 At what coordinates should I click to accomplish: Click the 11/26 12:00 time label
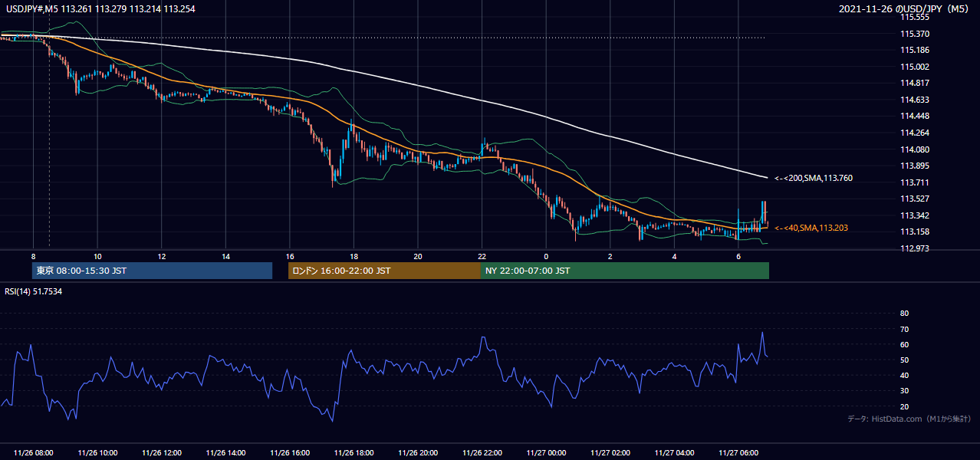[162, 453]
